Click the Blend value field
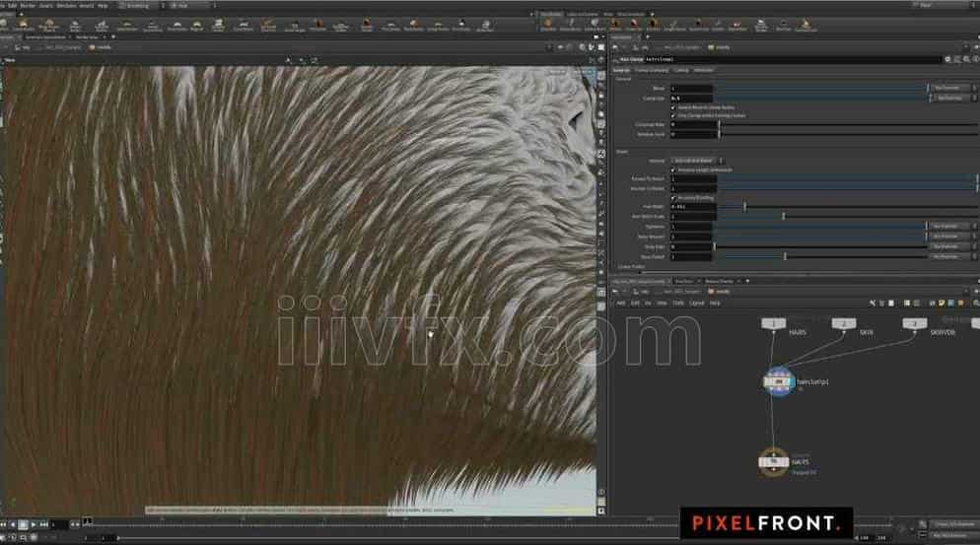Image resolution: width=980 pixels, height=545 pixels. coord(691,88)
